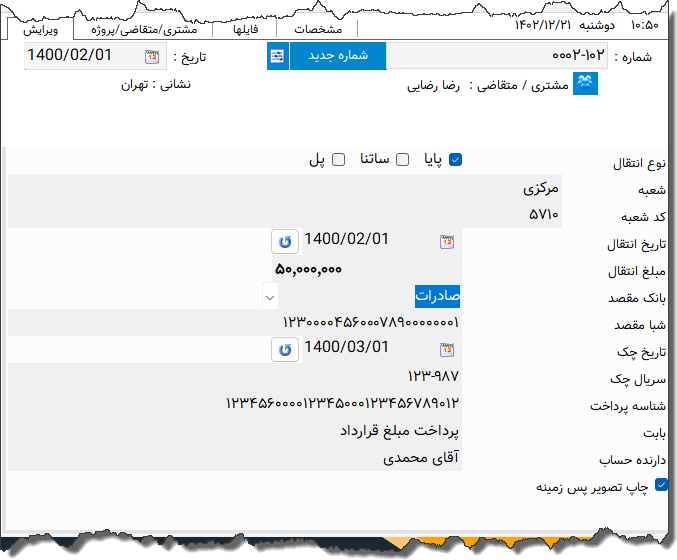This screenshot has width=677, height=560.
Task: Click بابت field پرداخت مبلغ قرارداد
Action: coord(235,430)
